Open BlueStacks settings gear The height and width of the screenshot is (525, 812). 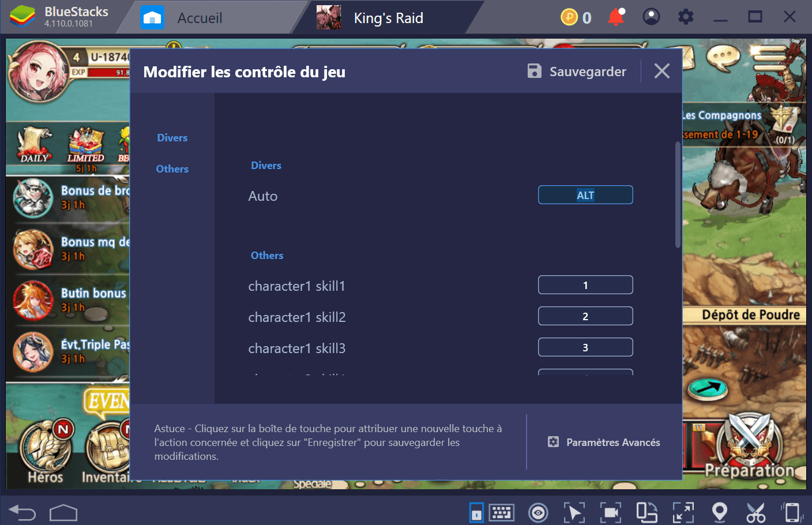pyautogui.click(x=686, y=17)
